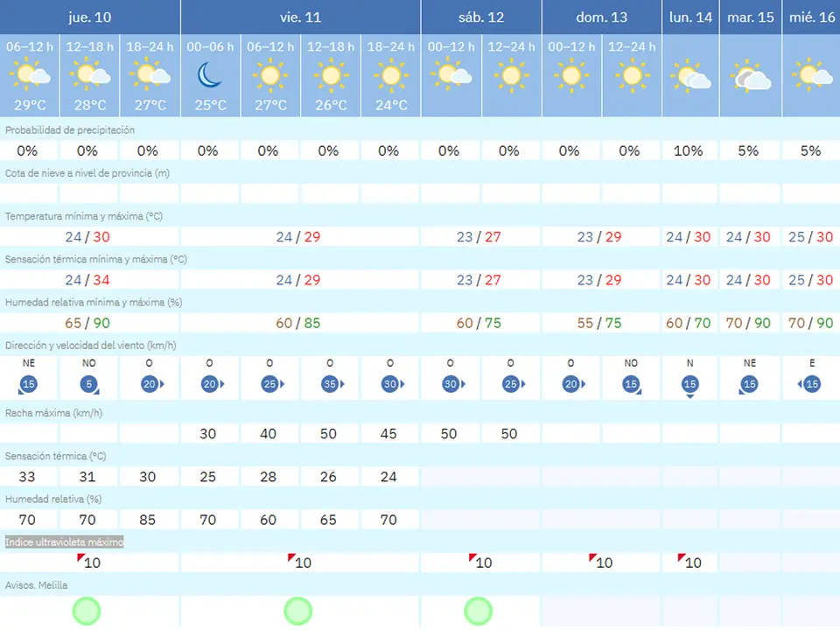This screenshot has width=840, height=630.
Task: Click the green warning circle for vie. 11
Action: point(297,612)
